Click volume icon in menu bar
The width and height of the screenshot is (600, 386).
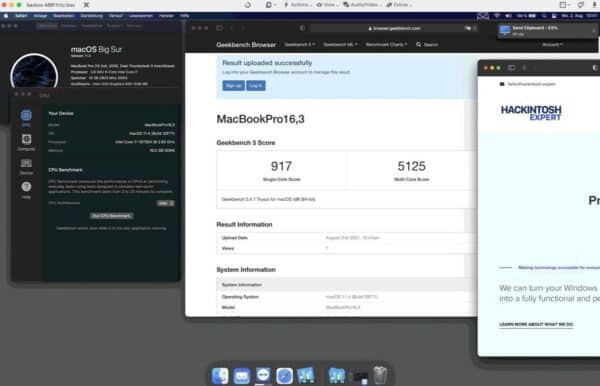(509, 16)
